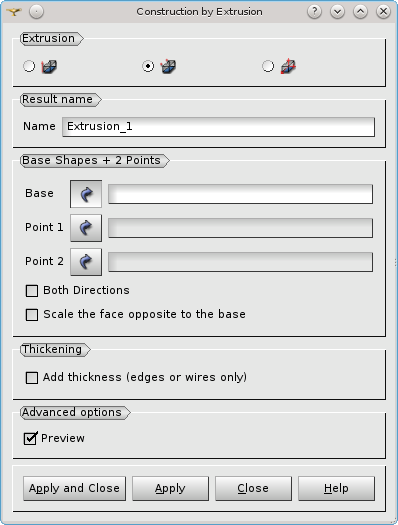
Task: Click the Name field containing Extrusion_1
Action: click(x=218, y=127)
